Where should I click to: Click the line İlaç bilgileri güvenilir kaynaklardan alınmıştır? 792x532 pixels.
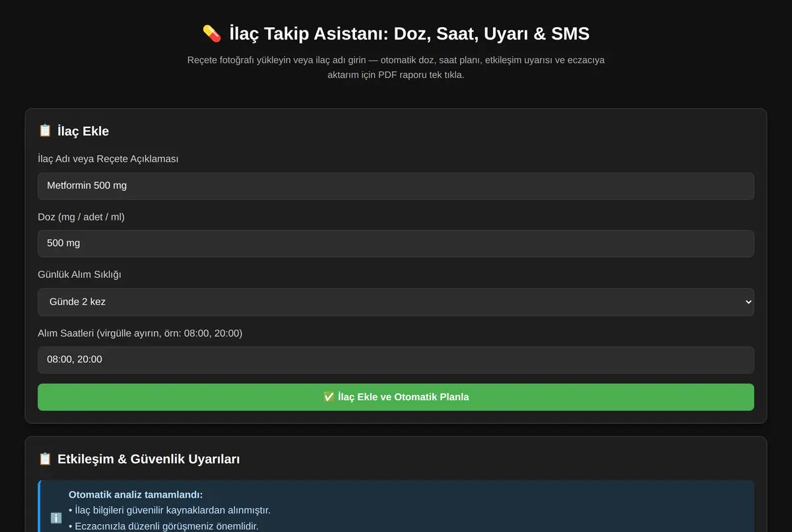coord(170,511)
